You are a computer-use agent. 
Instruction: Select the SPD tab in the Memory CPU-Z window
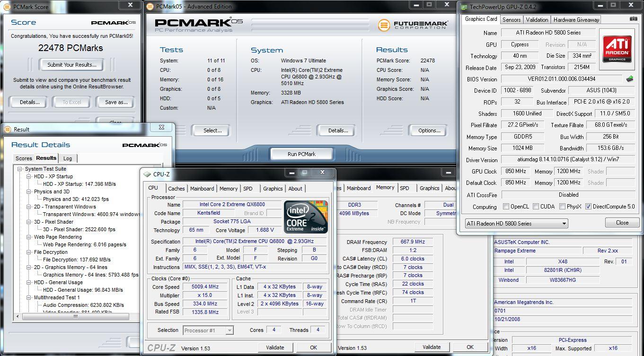coord(404,188)
